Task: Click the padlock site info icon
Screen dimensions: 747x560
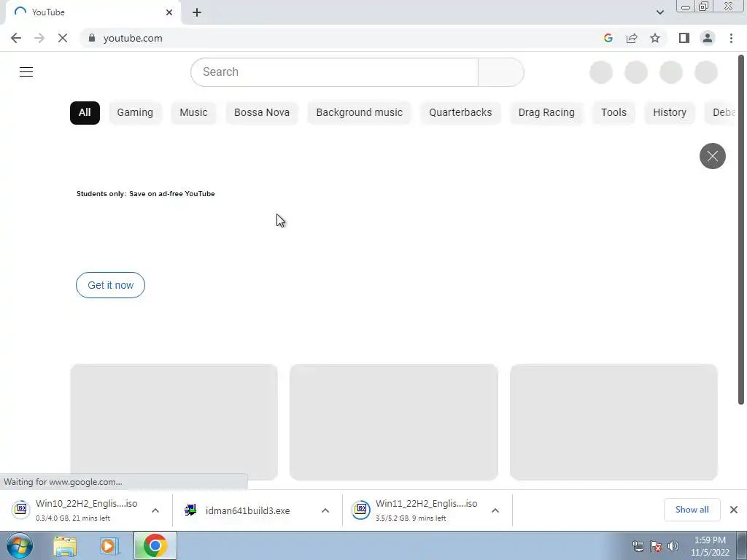Action: tap(92, 38)
